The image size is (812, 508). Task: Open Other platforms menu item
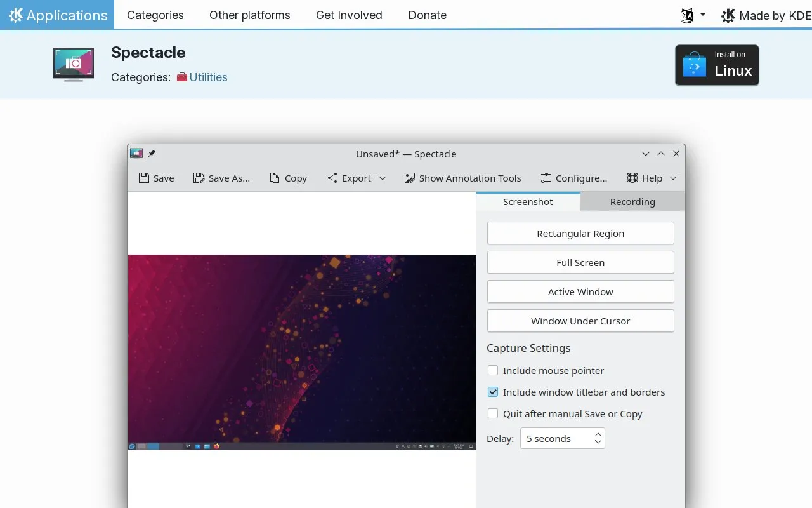(x=250, y=15)
